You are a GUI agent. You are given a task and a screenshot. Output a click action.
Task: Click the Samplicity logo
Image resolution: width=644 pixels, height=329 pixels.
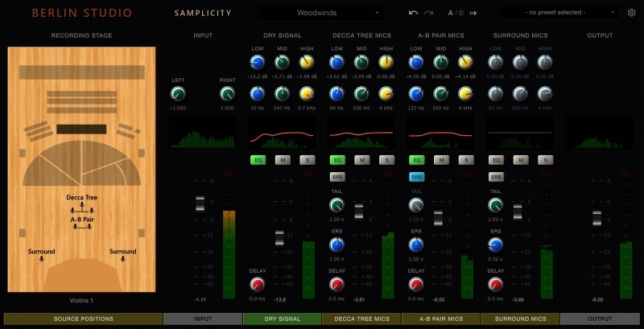tap(203, 13)
